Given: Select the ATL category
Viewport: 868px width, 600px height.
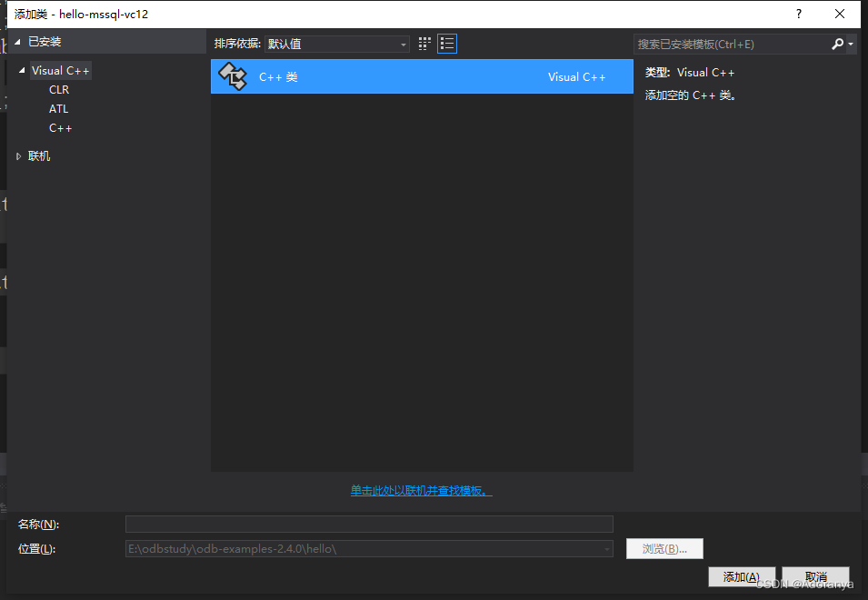Looking at the screenshot, I should tap(57, 108).
